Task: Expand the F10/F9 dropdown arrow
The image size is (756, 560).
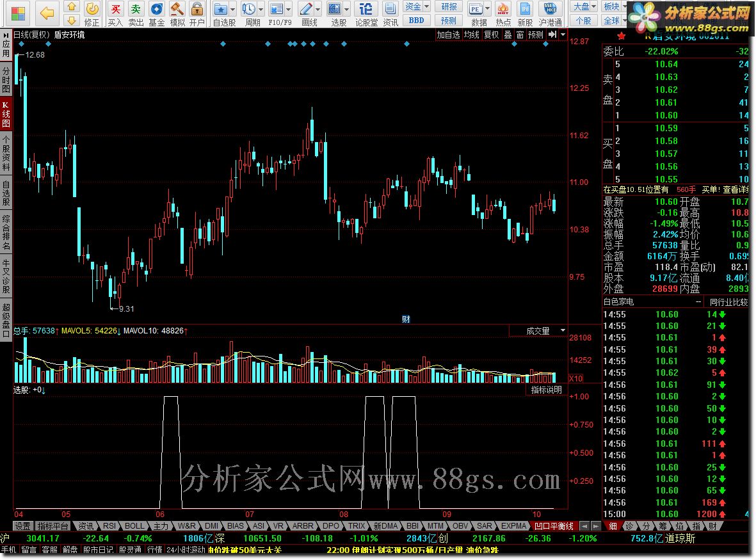Action: [289, 9]
